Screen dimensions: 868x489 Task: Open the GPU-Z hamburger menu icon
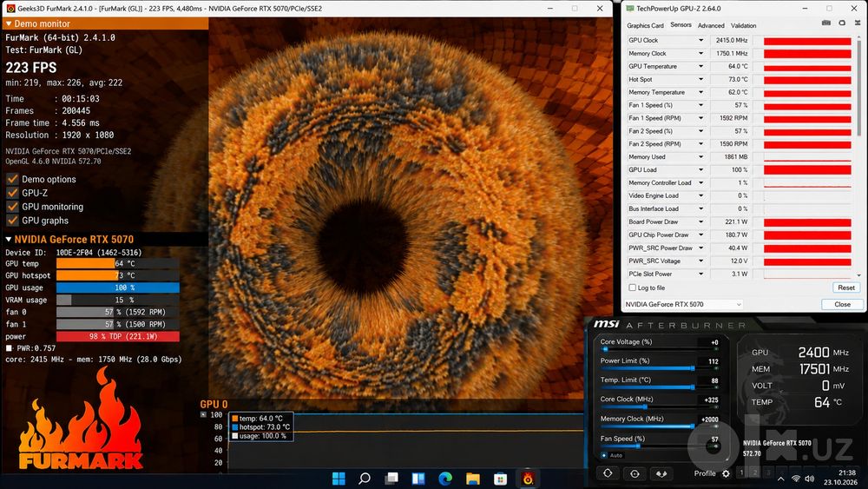pyautogui.click(x=858, y=23)
